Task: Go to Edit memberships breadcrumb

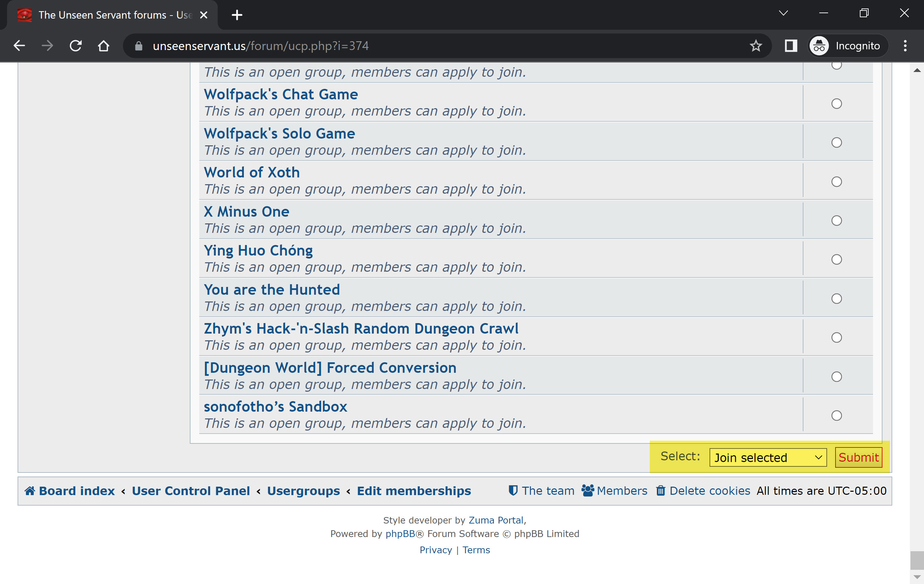Action: point(414,491)
